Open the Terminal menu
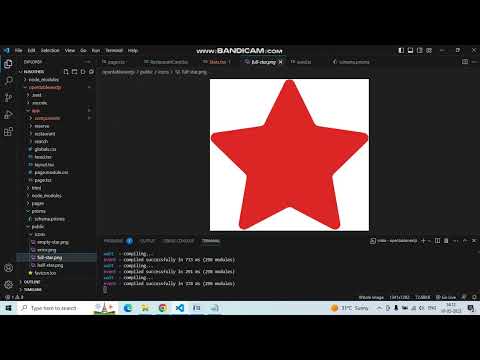The width and height of the screenshot is (480, 360). click(x=114, y=50)
